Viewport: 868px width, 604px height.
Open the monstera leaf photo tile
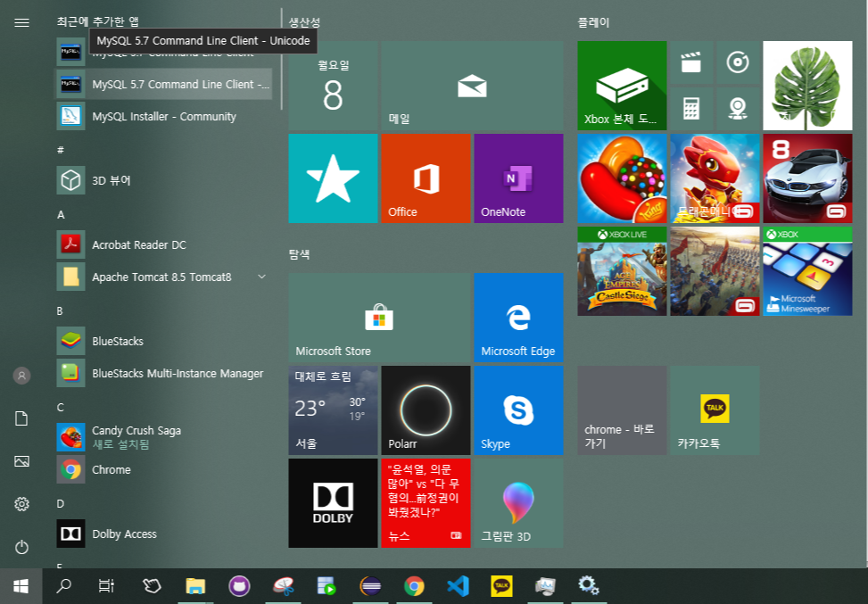(x=807, y=86)
